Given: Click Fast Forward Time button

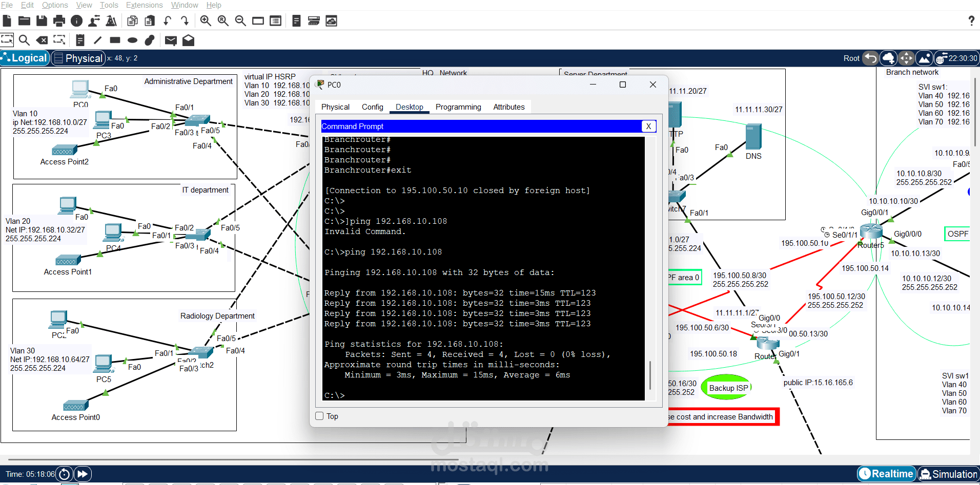Looking at the screenshot, I should coord(83,474).
